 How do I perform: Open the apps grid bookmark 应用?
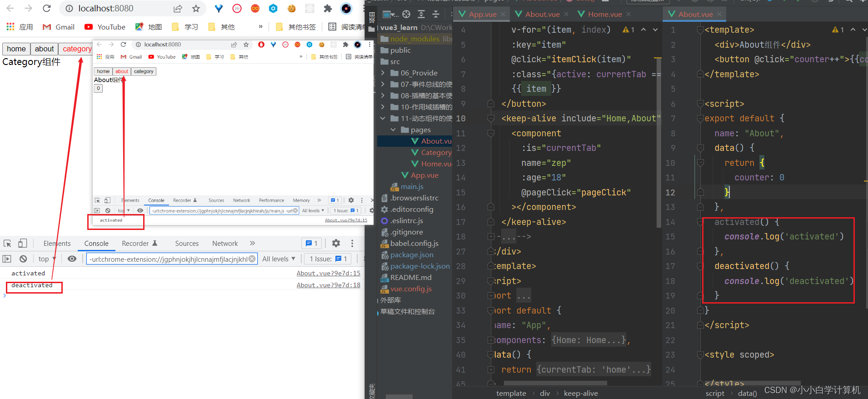pos(20,27)
